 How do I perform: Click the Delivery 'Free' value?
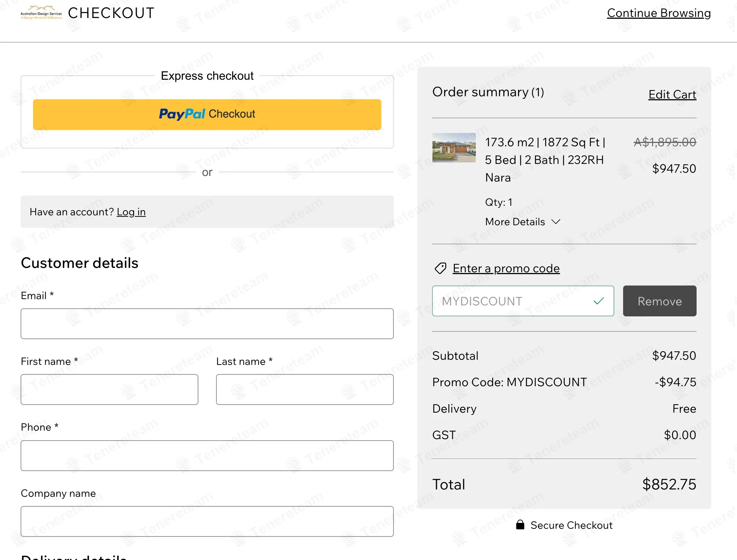click(x=684, y=409)
